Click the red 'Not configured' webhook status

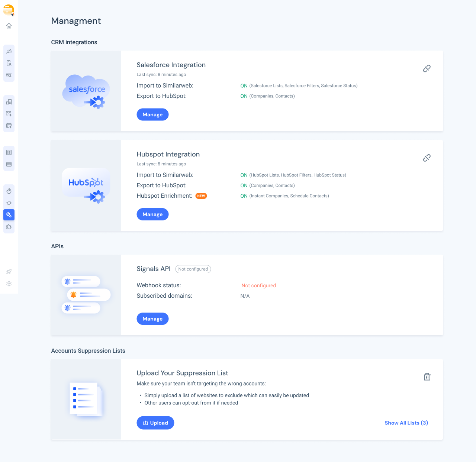coord(259,285)
